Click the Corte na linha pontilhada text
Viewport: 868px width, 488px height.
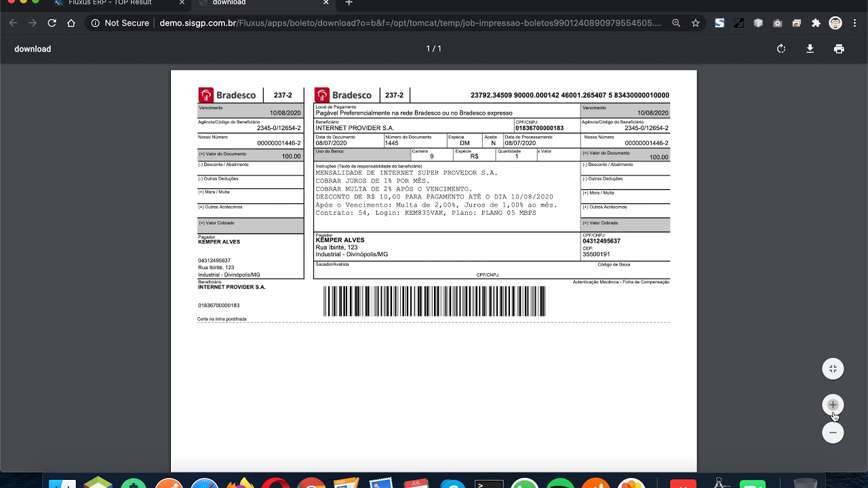[222, 319]
